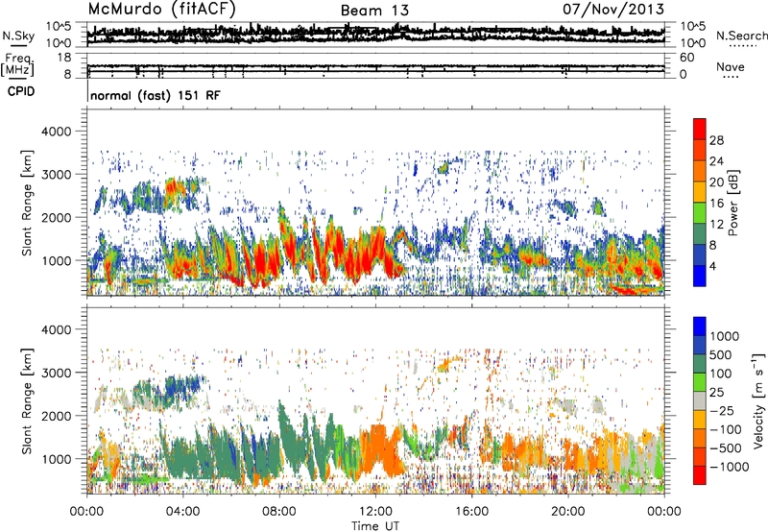Click the 08:00 time axis tick label
Screen dimensions: 768x532
[x=279, y=512]
